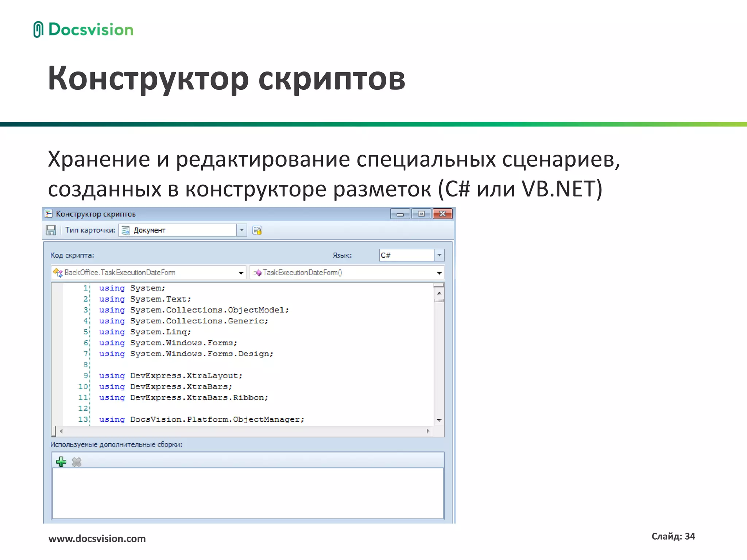Click the additional assemblies list box
The image size is (747, 560).
tap(248, 493)
